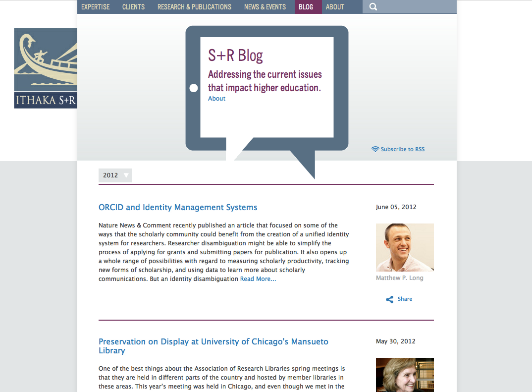Click the About link under blog tagline
The height and width of the screenshot is (392, 532).
tap(216, 99)
